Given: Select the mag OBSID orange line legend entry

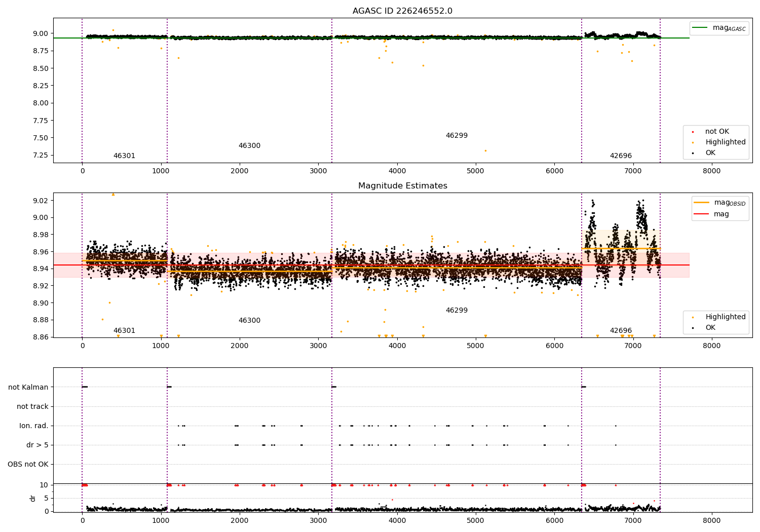Looking at the screenshot, I should 720,203.
